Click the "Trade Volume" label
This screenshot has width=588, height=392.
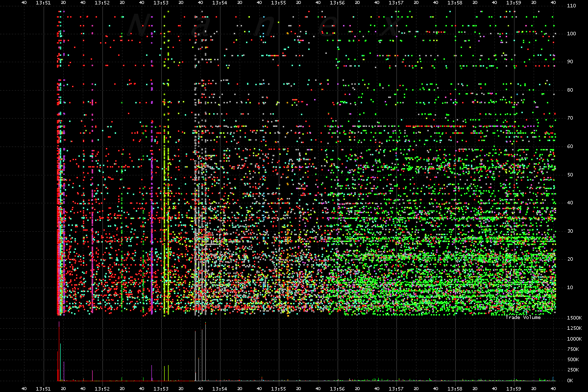523,318
